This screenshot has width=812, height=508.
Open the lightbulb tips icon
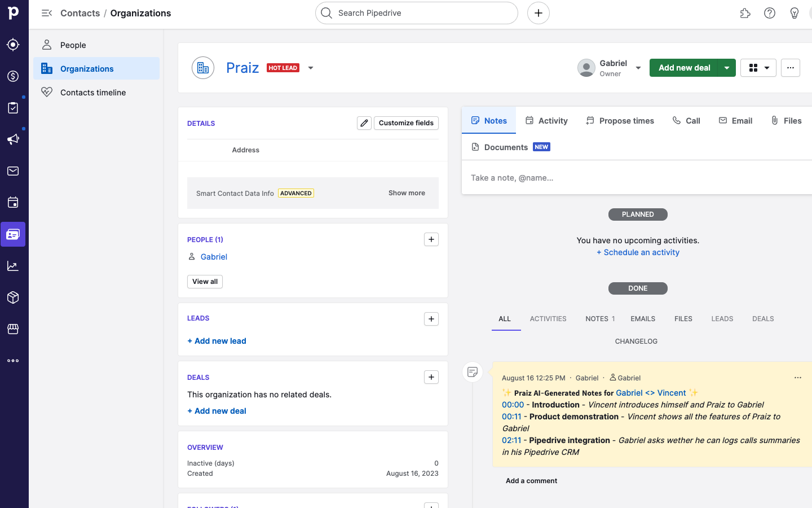(795, 13)
